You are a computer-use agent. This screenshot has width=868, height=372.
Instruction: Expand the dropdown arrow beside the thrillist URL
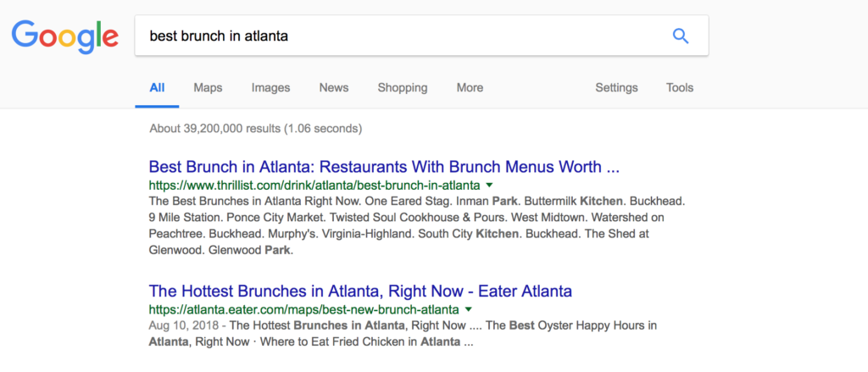489,185
